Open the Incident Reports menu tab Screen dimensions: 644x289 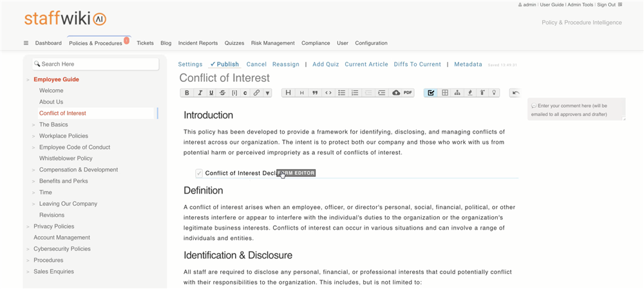coord(198,43)
